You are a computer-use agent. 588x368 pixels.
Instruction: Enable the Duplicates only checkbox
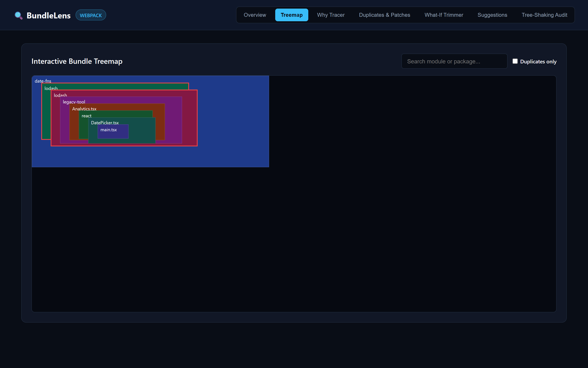click(515, 61)
